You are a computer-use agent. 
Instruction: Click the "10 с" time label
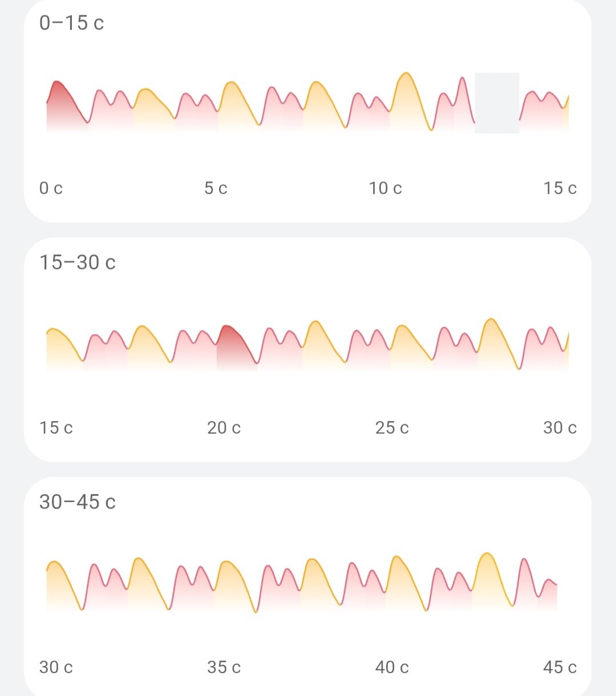[x=385, y=188]
